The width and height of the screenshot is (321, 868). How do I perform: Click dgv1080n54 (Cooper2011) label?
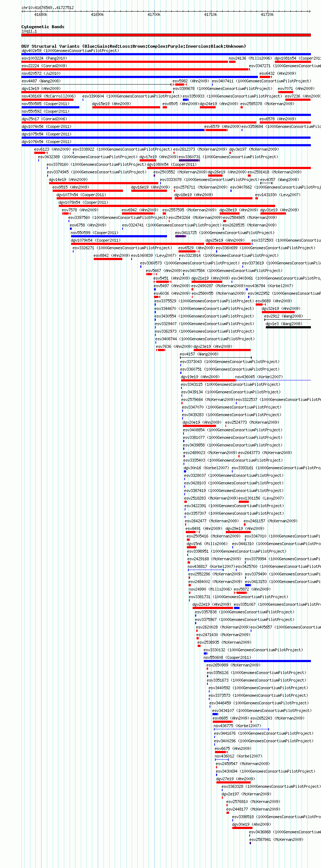click(x=172, y=164)
